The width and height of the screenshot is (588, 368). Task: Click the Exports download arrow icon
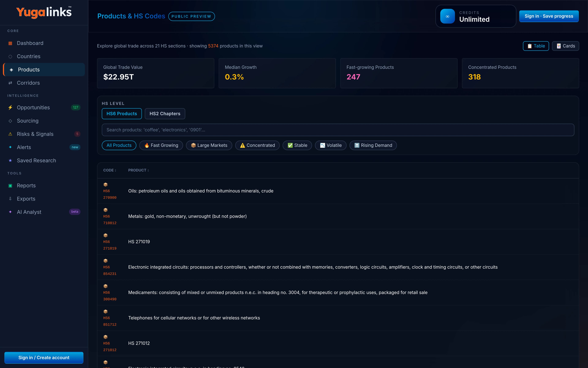[10, 199]
